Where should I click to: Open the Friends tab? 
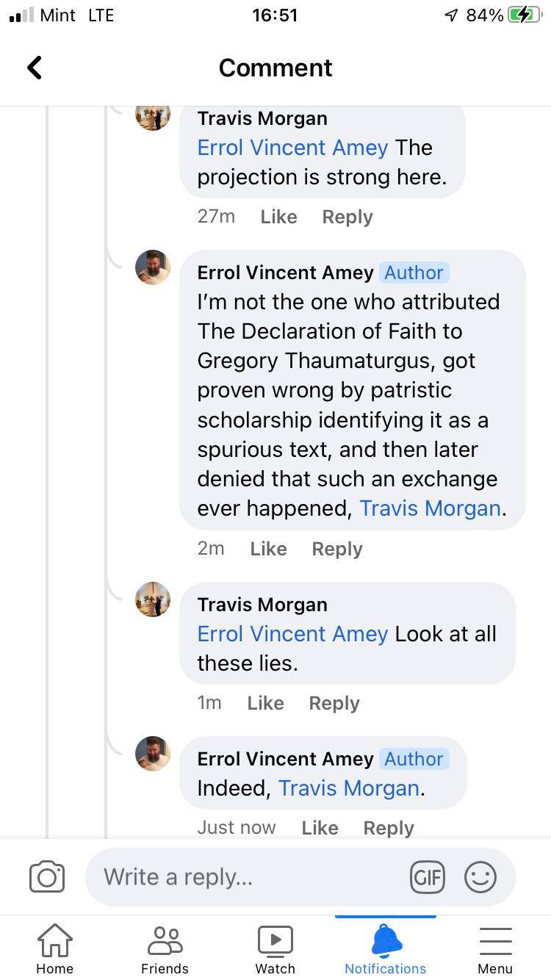165,948
